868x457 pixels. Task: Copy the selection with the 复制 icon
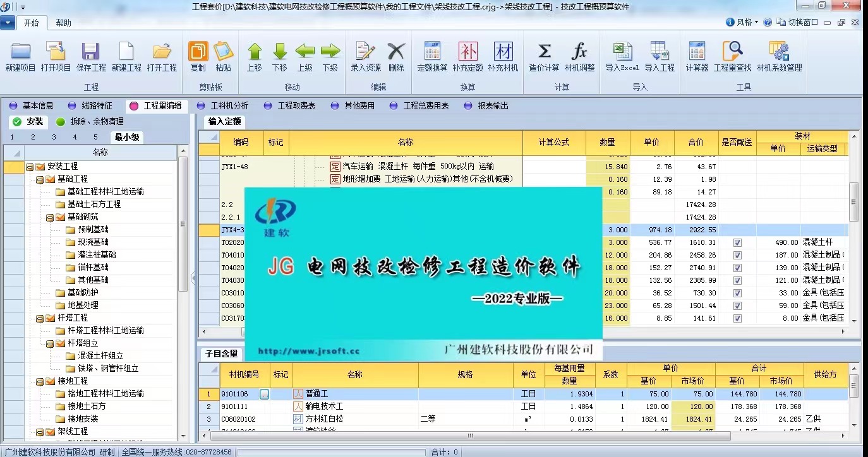198,57
